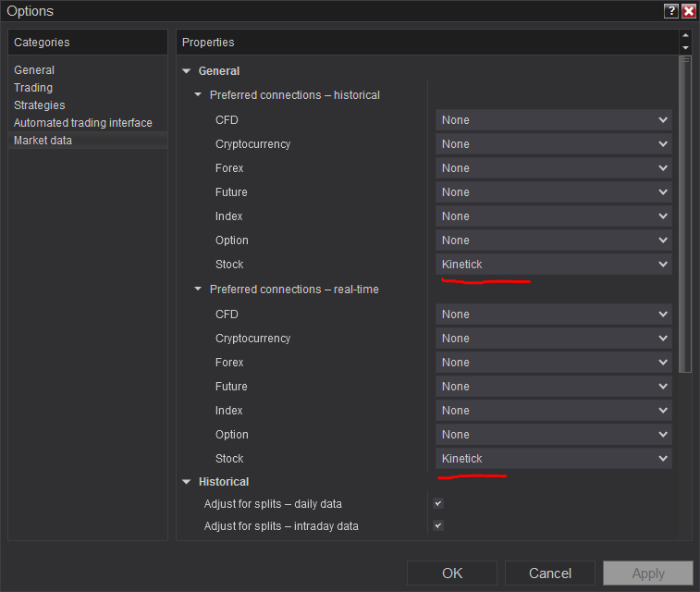700x592 pixels.
Task: Click the Properties panel scroll up arrow
Action: pos(685,37)
